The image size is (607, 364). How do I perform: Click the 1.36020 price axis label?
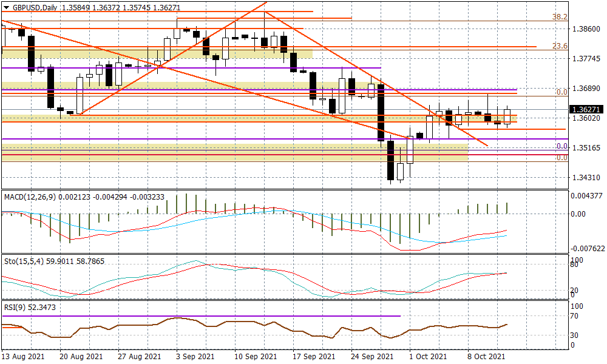586,118
